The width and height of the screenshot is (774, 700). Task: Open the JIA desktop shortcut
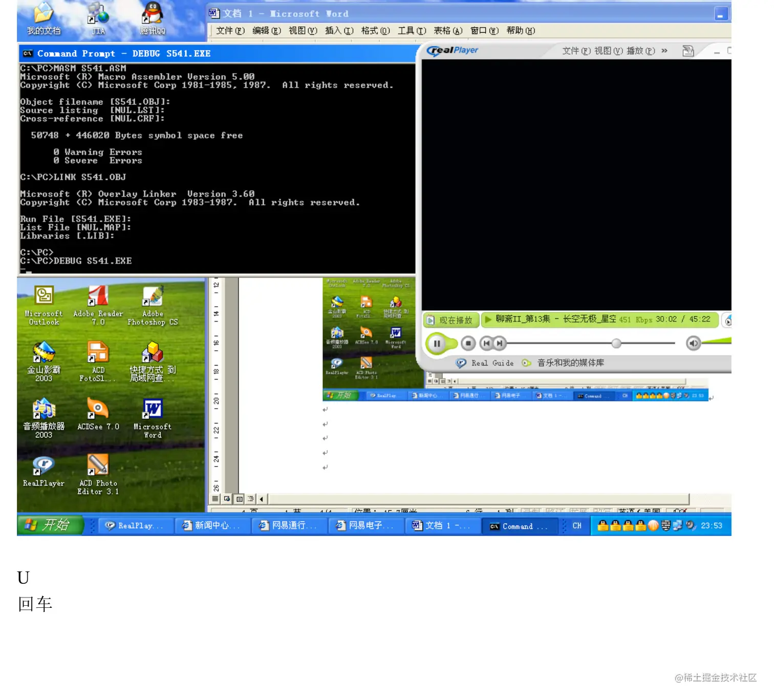click(98, 19)
